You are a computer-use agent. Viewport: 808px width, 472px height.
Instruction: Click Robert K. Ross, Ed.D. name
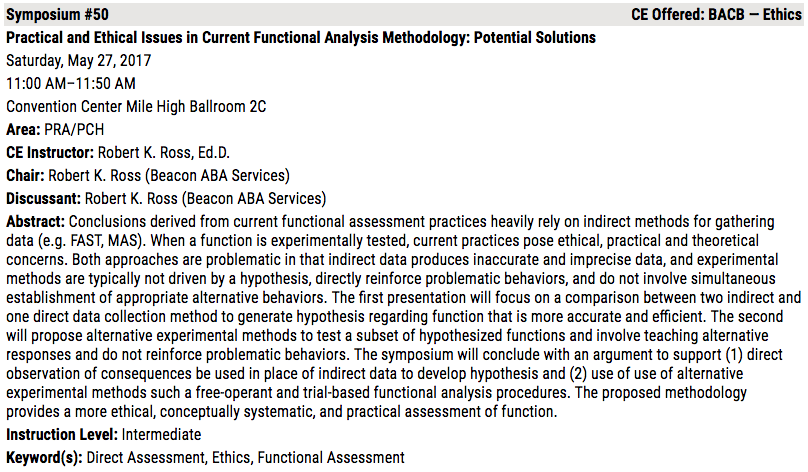tap(164, 153)
